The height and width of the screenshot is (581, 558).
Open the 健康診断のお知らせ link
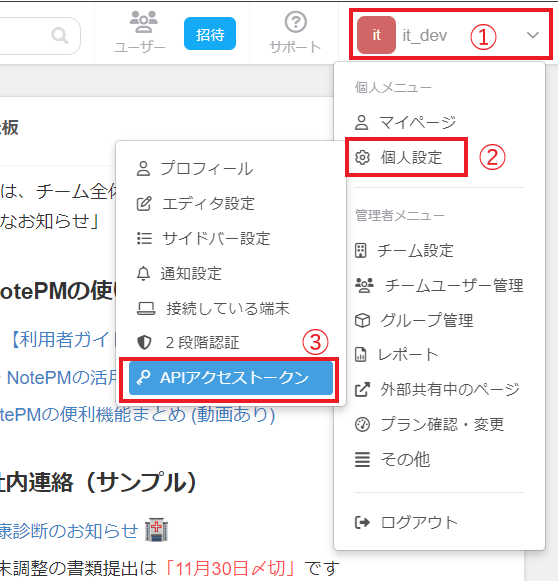[x=69, y=531]
